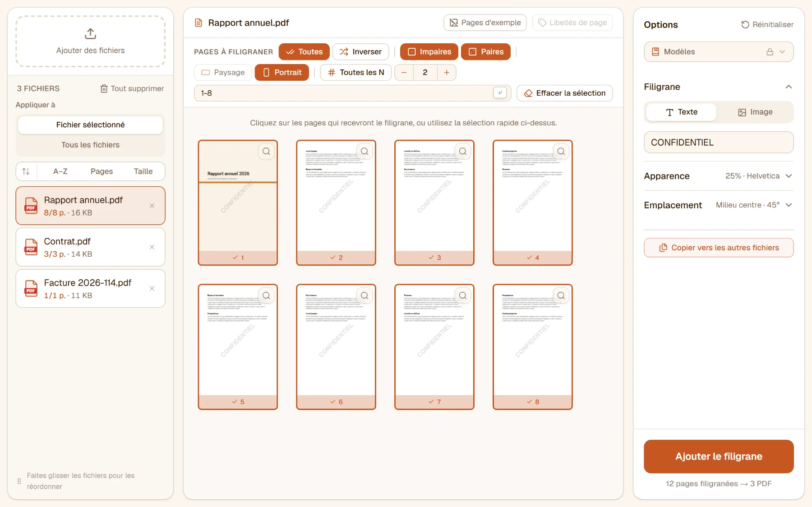Click the magnifier icon on page 4

[x=561, y=152]
